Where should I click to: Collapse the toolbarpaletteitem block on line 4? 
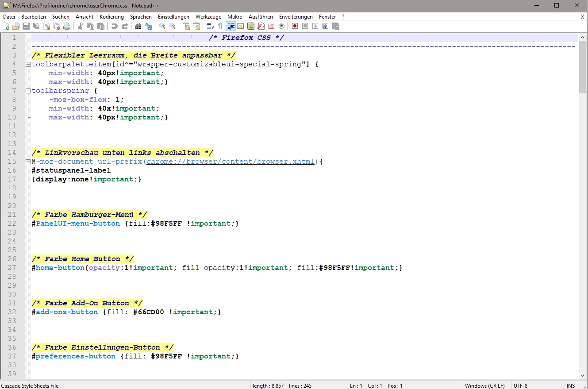28,64
